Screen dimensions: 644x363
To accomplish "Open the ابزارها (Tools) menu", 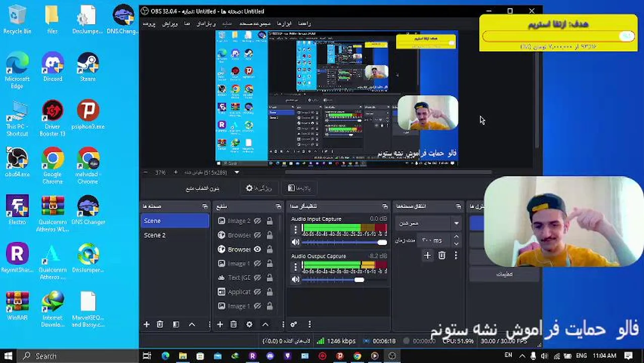I will coord(285,24).
